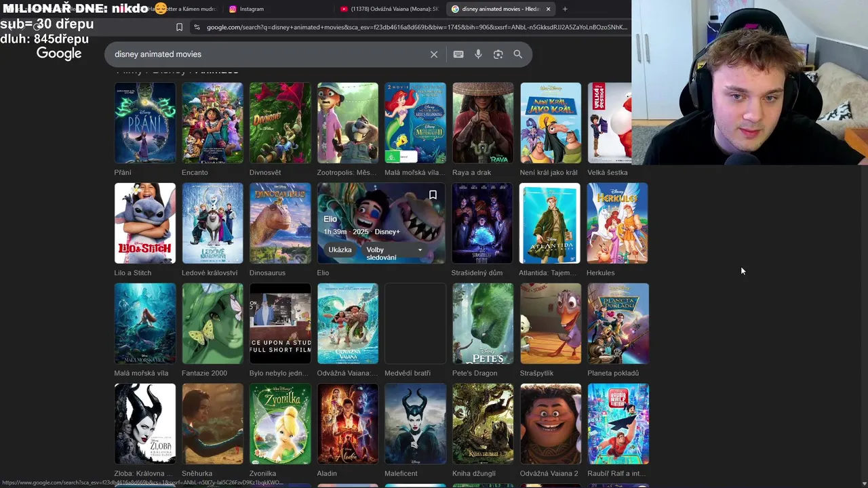Open search by image camera icon
868x488 pixels.
pos(498,54)
